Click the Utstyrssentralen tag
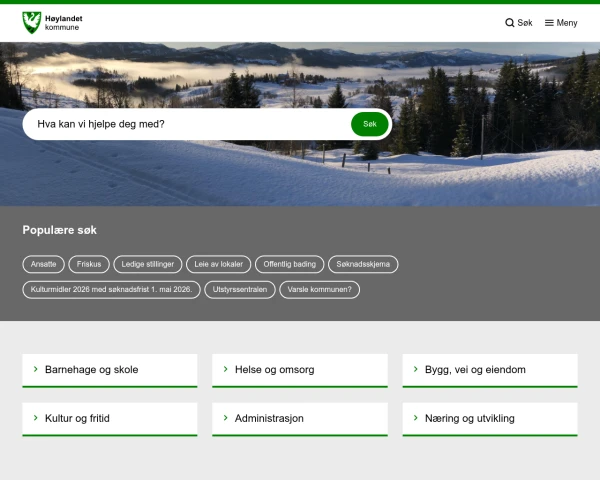Image resolution: width=600 pixels, height=480 pixels. pyautogui.click(x=239, y=289)
